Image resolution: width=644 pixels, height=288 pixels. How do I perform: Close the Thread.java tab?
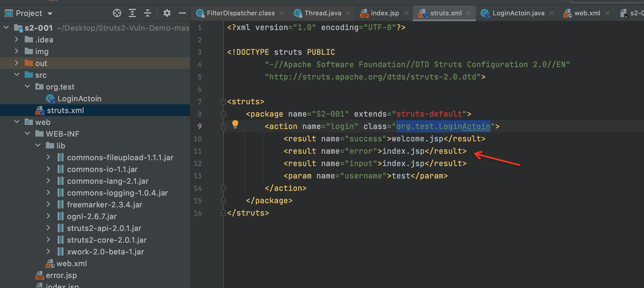tap(348, 13)
